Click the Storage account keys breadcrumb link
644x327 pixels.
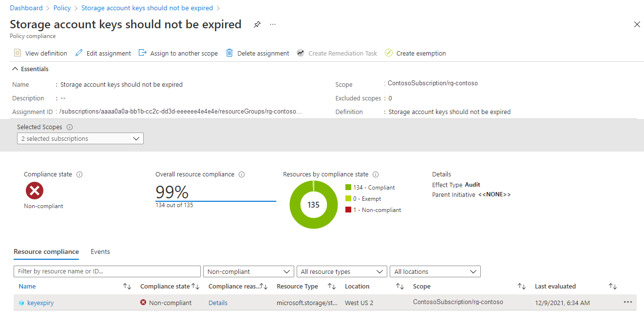(x=147, y=8)
